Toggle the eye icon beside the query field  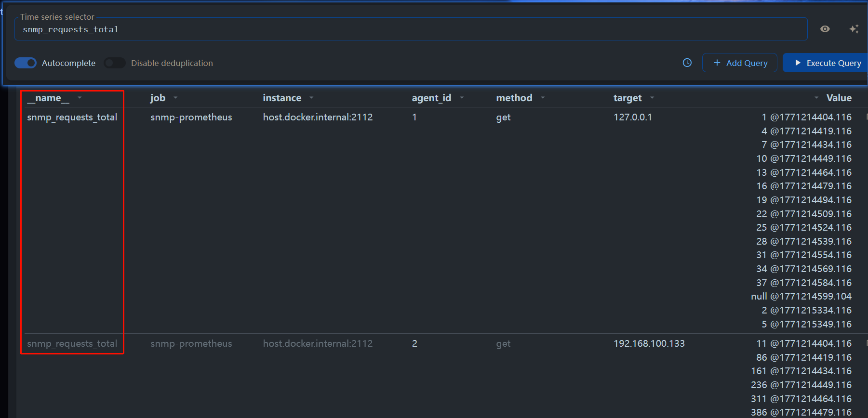(x=825, y=29)
